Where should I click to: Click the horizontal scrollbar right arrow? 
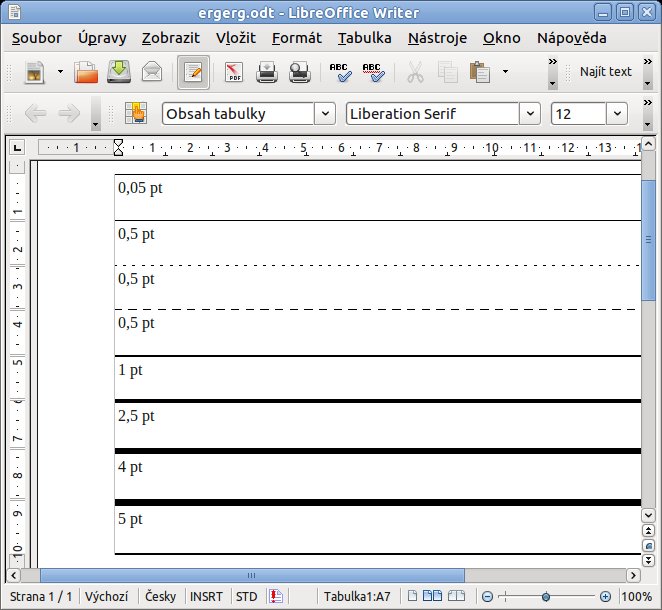click(633, 575)
